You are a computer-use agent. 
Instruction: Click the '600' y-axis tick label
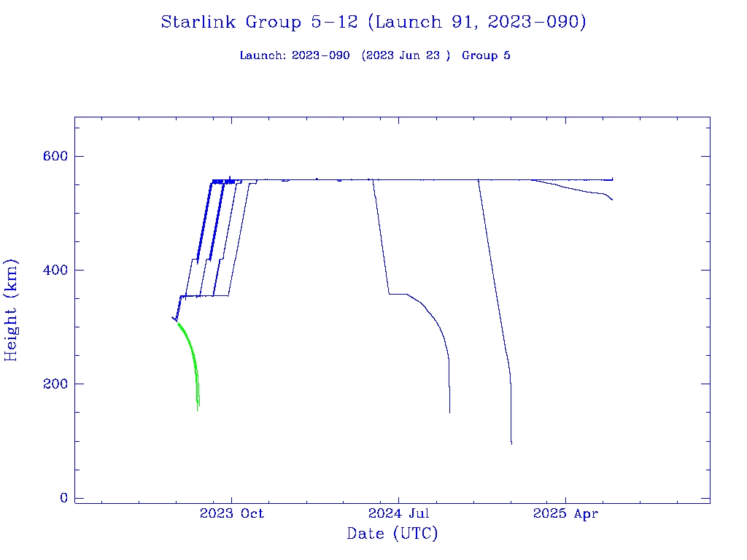55,156
